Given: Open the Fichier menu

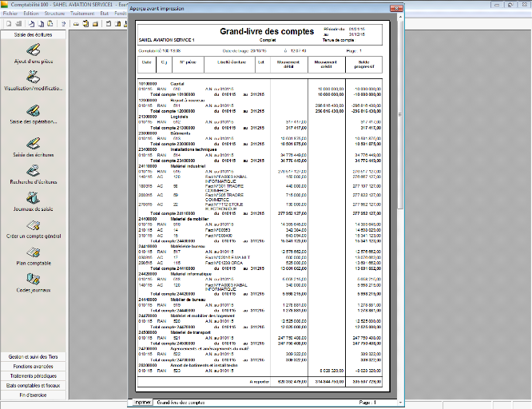Looking at the screenshot, I should pyautogui.click(x=10, y=14).
